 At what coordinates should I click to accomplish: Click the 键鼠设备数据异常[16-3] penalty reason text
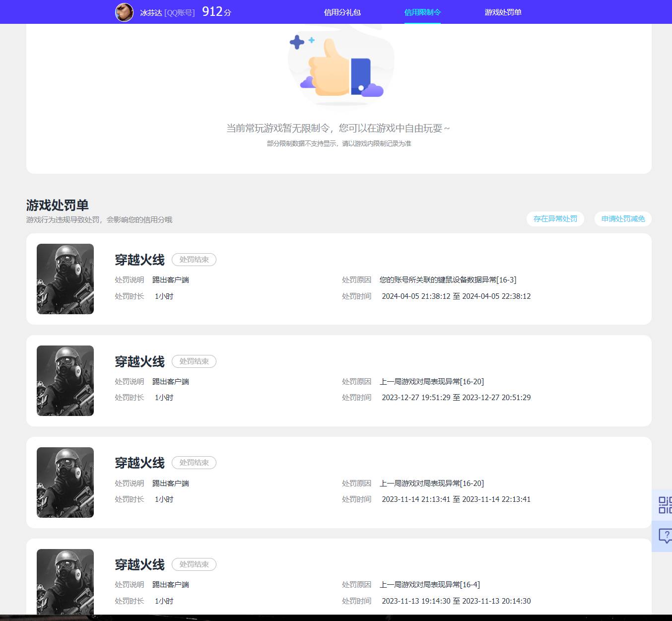pyautogui.click(x=448, y=280)
